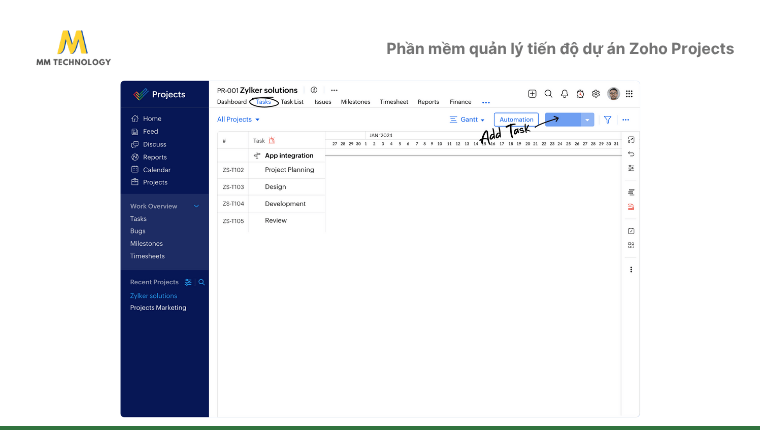The height and width of the screenshot is (430, 760).
Task: Select the Project Planning task
Action: 289,170
